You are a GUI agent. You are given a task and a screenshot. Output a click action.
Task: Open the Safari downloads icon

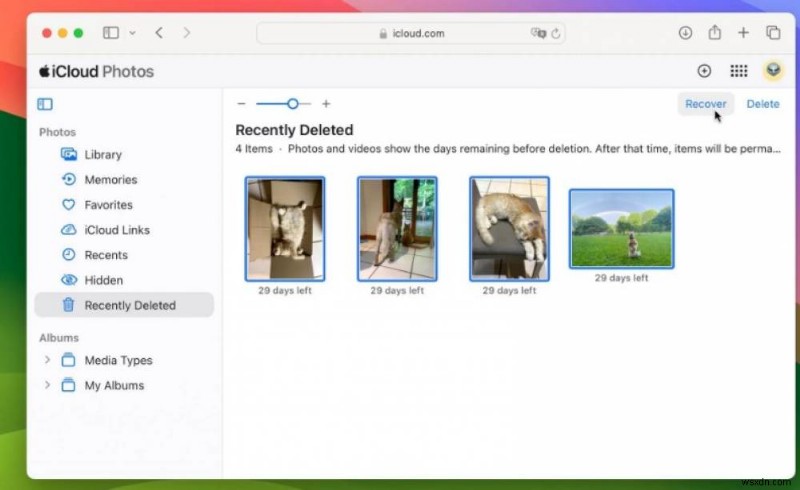pos(685,33)
